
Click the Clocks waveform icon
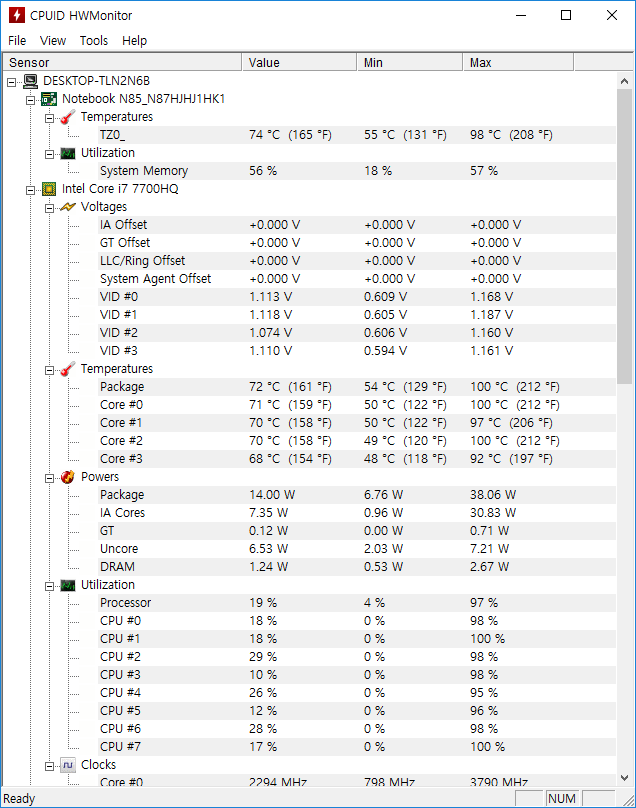coord(68,765)
